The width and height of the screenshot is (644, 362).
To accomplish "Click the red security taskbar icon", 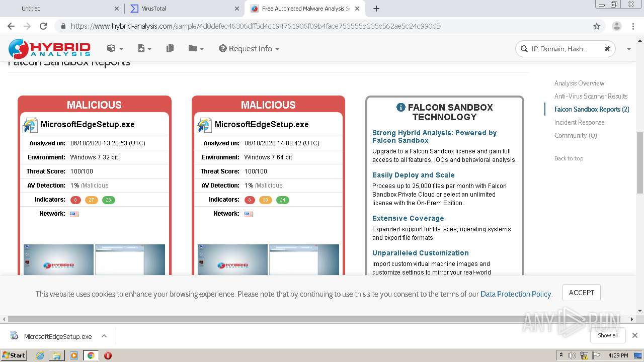I will pyautogui.click(x=108, y=355).
